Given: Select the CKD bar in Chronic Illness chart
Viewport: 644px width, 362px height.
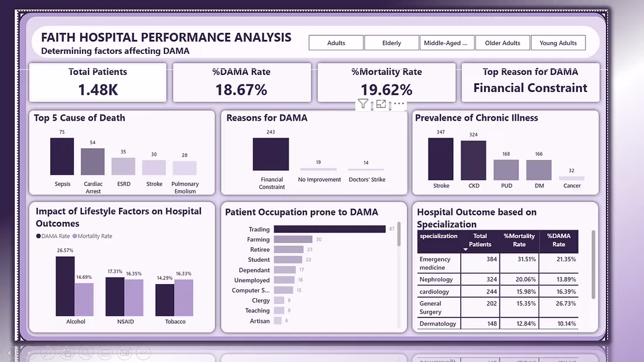Looking at the screenshot, I should tap(474, 160).
